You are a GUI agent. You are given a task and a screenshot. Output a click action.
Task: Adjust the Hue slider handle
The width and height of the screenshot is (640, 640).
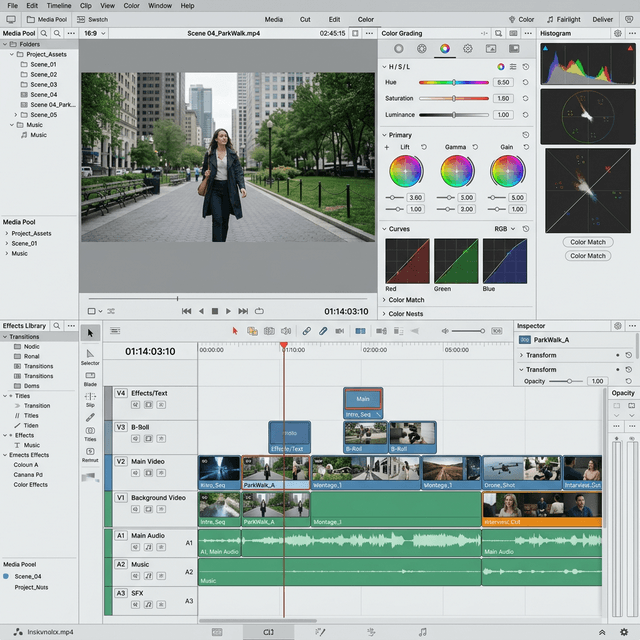pyautogui.click(x=454, y=82)
